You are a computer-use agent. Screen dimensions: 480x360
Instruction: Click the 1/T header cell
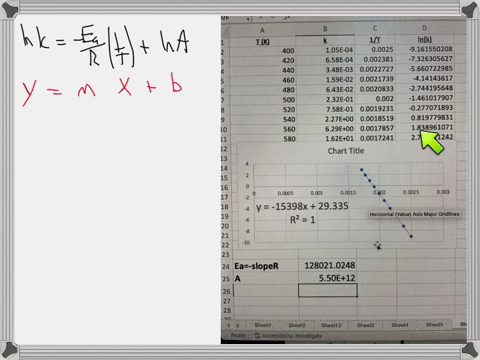click(x=375, y=40)
